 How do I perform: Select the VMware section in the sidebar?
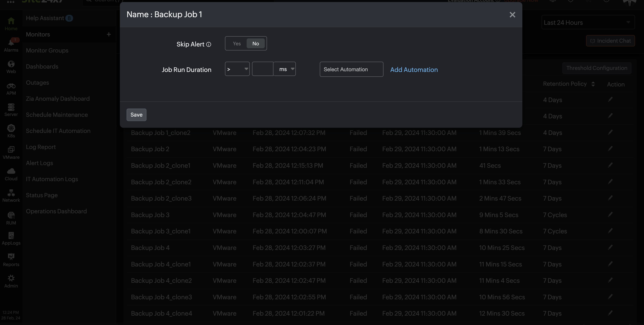[11, 152]
